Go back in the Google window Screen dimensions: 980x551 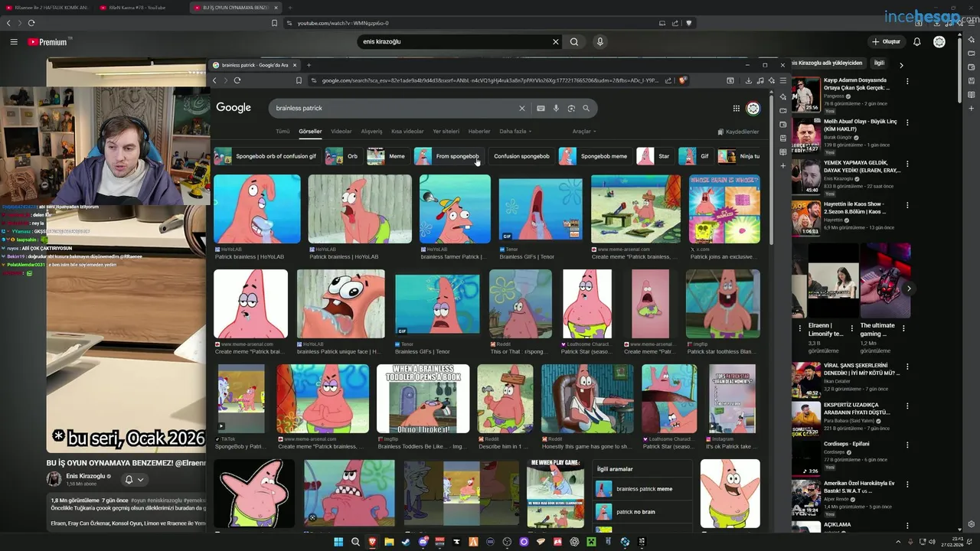click(x=214, y=80)
